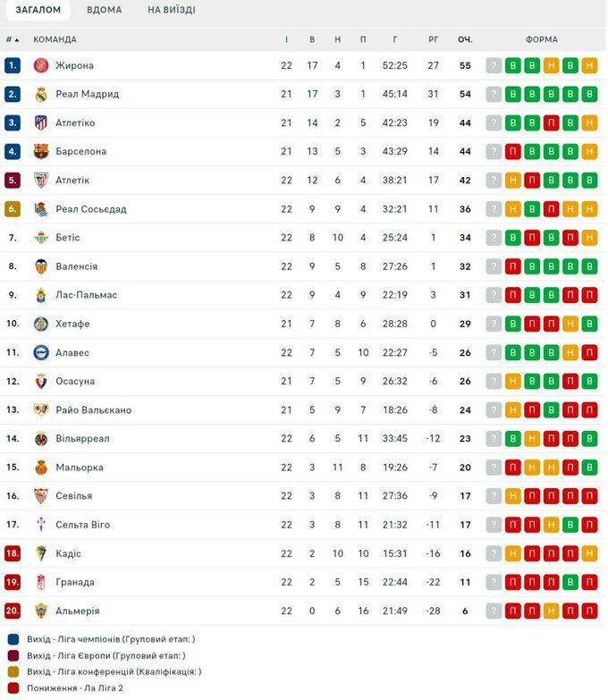Click the Athletic club crest icon
Image resolution: width=608 pixels, height=700 pixels.
(x=40, y=180)
